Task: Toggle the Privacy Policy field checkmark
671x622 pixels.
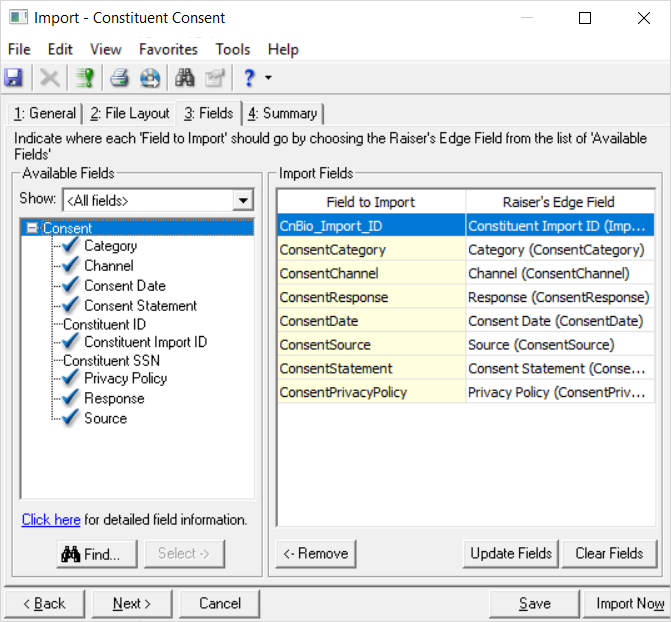Action: [70, 379]
